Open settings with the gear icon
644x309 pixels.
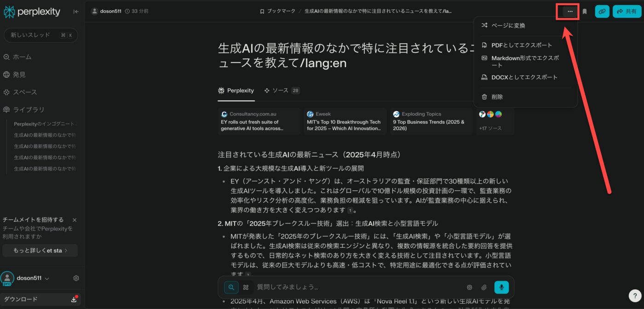click(x=76, y=278)
